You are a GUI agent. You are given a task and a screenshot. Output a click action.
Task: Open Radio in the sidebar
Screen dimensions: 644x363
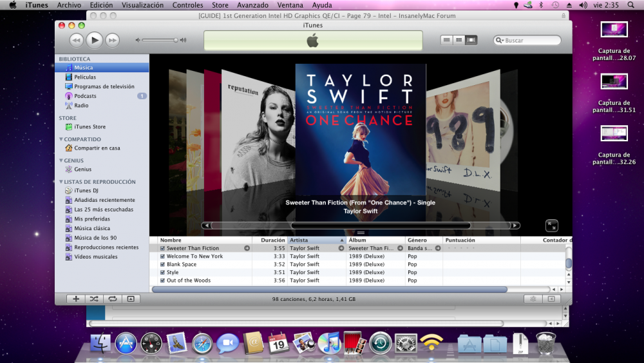(x=102, y=105)
